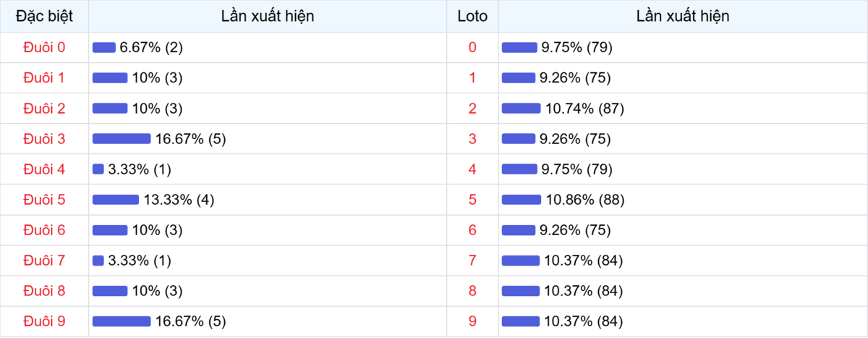
Task: Click the Đuôi 9 label
Action: (x=44, y=321)
